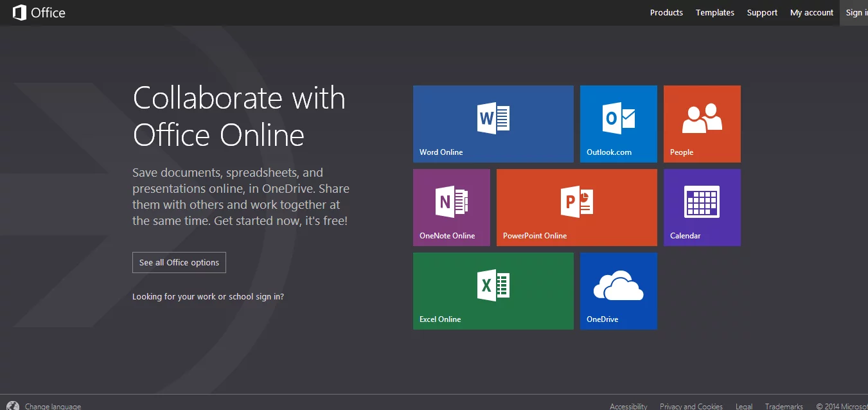Viewport: 868px width, 410px height.
Task: Open the Support page from the navigation bar
Action: click(761, 12)
